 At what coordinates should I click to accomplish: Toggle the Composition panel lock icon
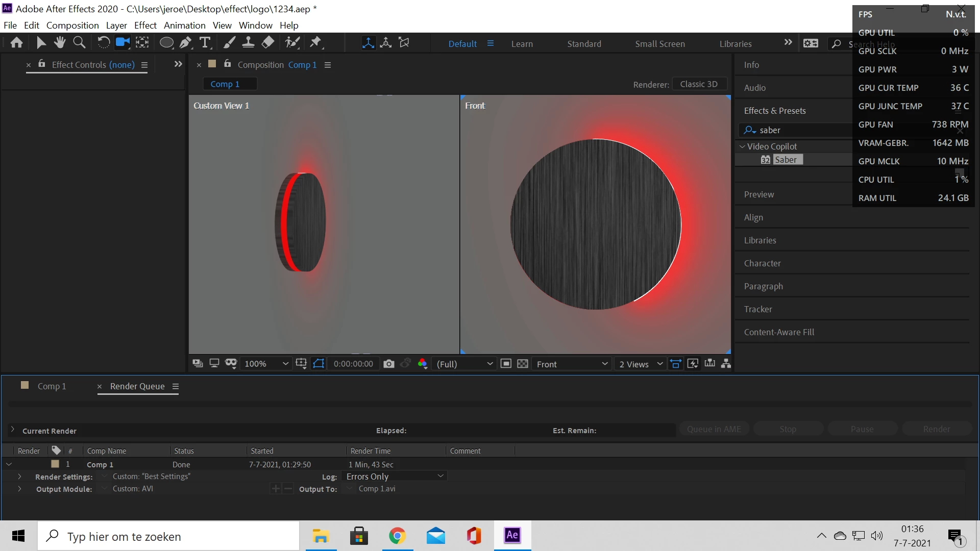pyautogui.click(x=228, y=64)
